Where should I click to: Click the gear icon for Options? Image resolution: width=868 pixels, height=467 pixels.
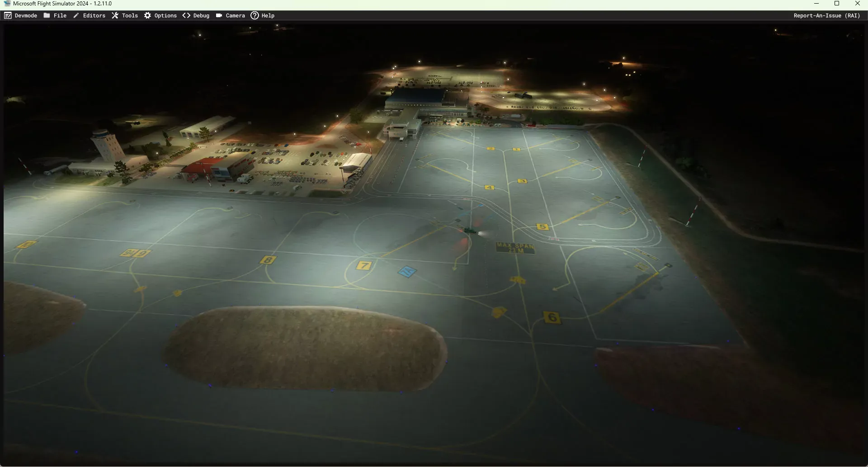147,15
